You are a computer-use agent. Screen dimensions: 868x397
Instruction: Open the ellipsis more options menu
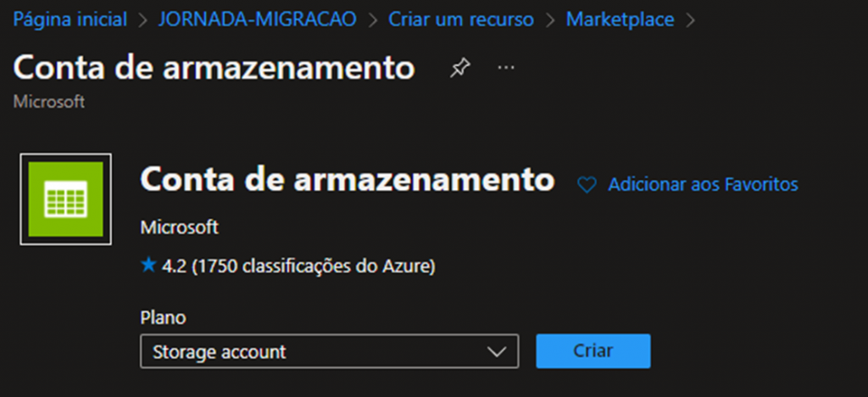coord(506,68)
